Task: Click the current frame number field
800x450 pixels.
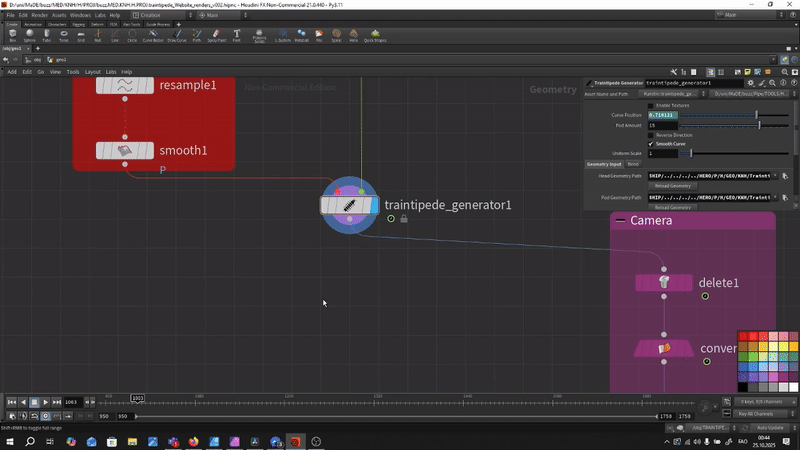Action: [x=73, y=402]
